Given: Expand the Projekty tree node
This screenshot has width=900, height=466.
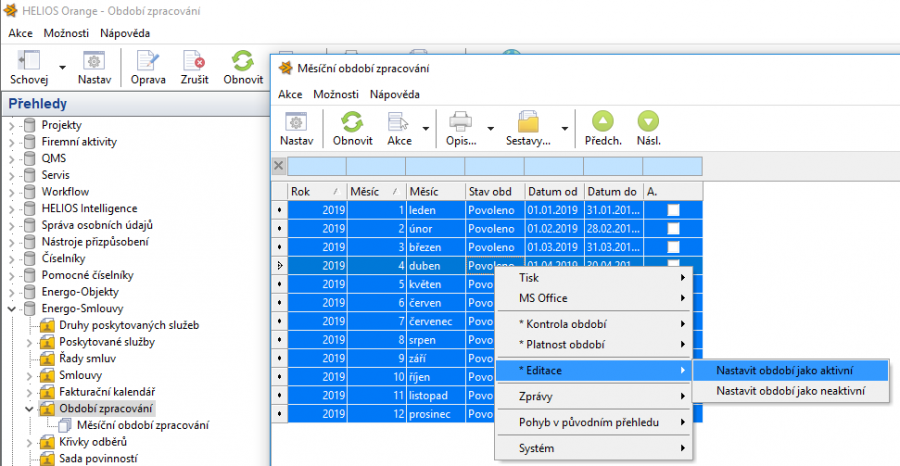Looking at the screenshot, I should click(12, 126).
